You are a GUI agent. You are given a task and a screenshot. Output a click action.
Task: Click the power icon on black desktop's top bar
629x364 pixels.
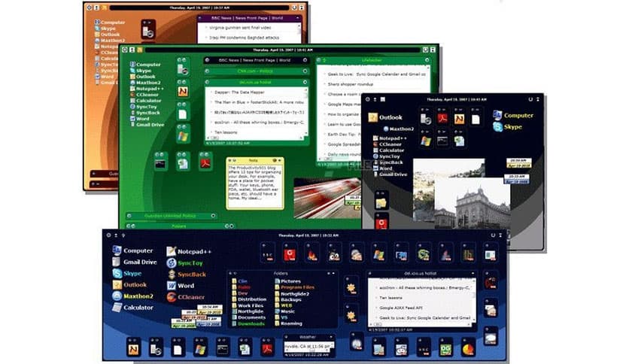coord(530,99)
